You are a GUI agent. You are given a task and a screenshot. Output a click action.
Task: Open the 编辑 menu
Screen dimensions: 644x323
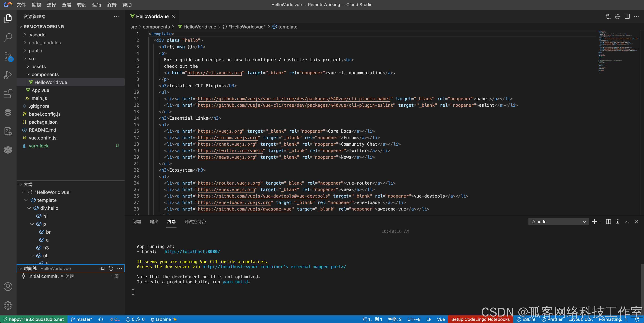point(36,5)
